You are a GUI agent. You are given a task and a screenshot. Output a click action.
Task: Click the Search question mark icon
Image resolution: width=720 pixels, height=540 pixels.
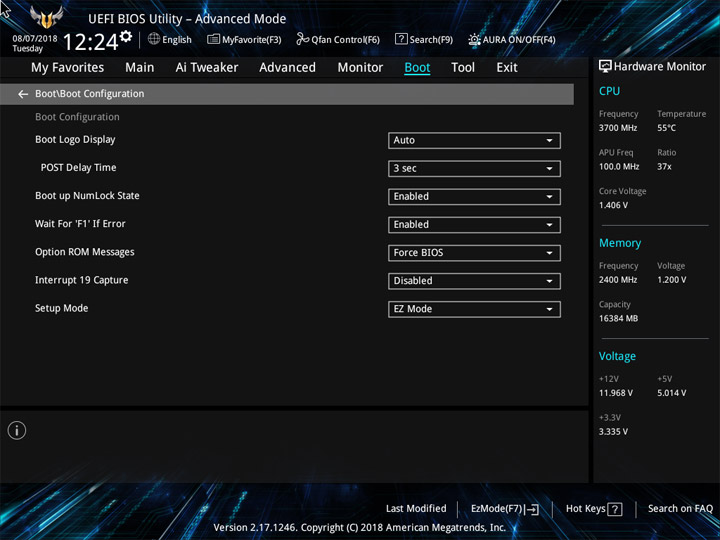click(x=401, y=39)
